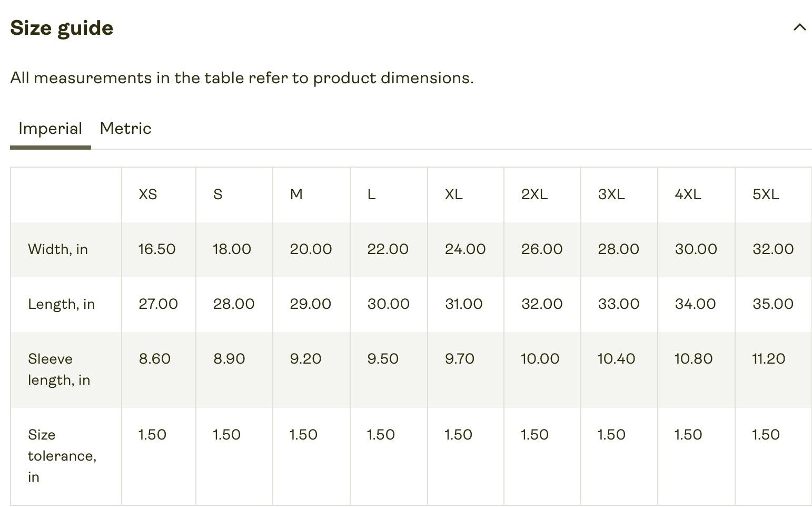Image resolution: width=812 pixels, height=507 pixels.
Task: Click the 8.60 sleeve length cell
Action: pyautogui.click(x=155, y=359)
